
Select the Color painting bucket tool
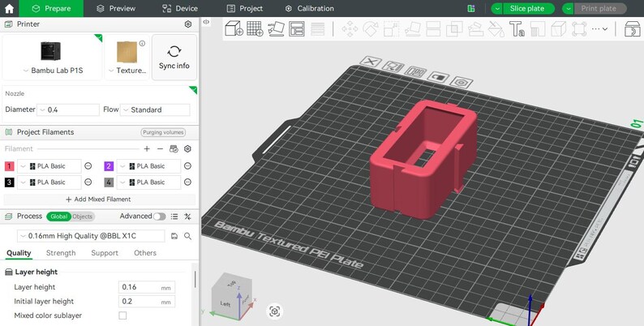[x=496, y=29]
